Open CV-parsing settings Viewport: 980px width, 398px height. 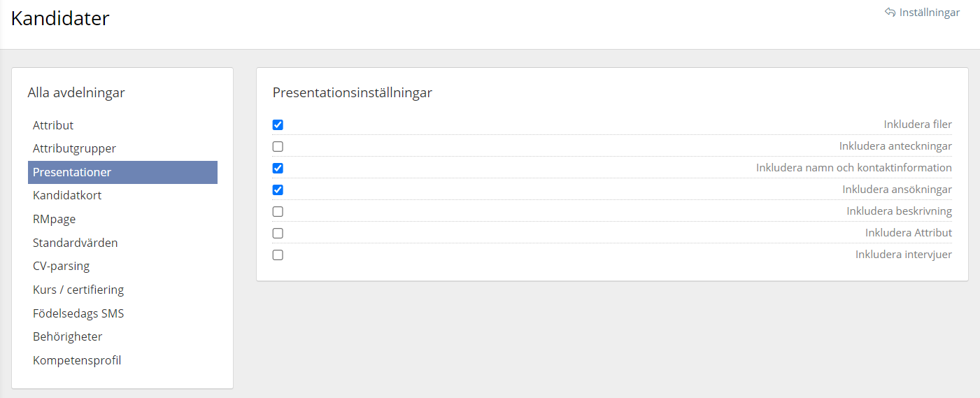click(x=61, y=266)
